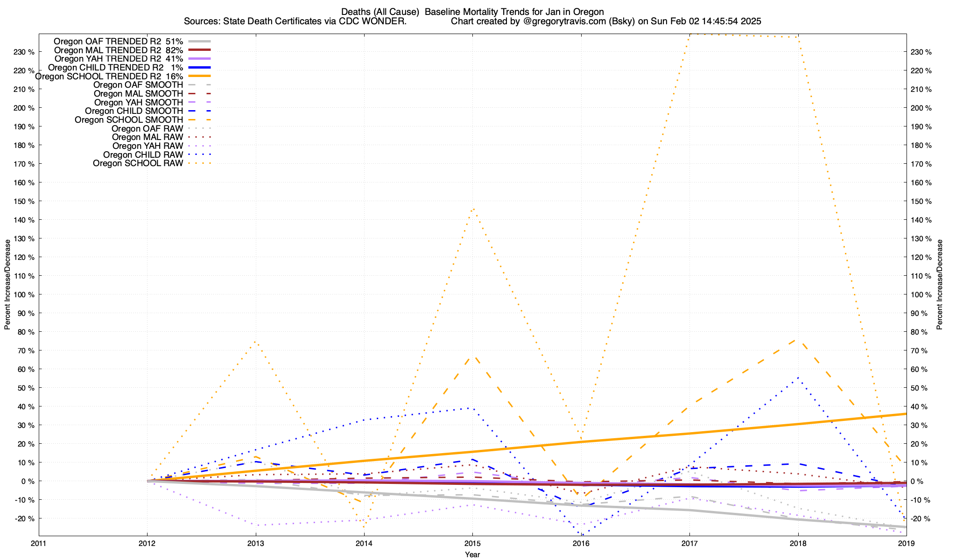This screenshot has height=560, width=956.
Task: Click the 2015 tick label on the x-axis
Action: [472, 543]
